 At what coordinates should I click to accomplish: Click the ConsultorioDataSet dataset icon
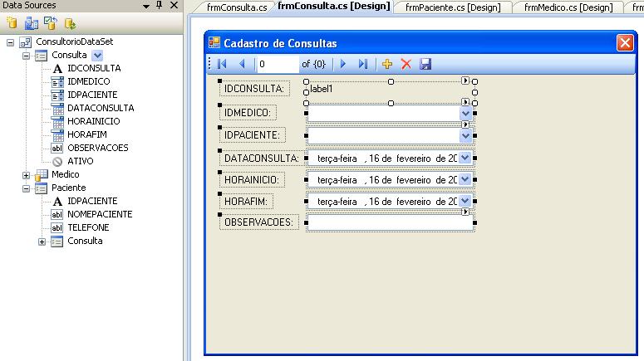click(x=26, y=41)
